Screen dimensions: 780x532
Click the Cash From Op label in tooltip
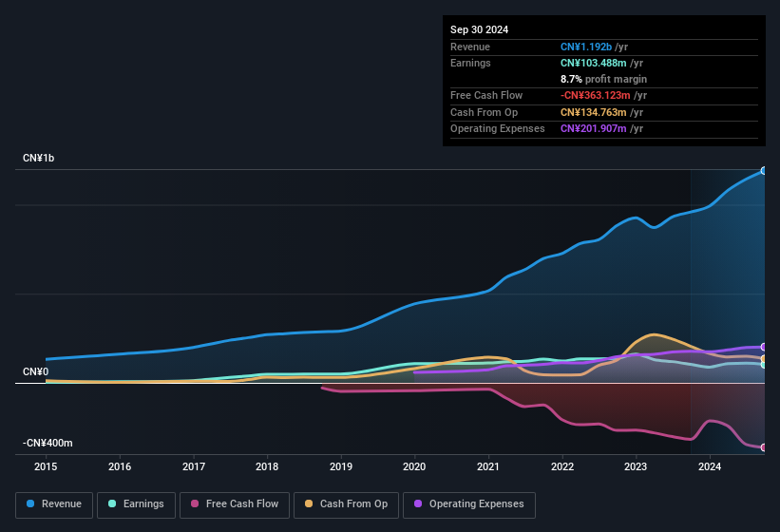484,112
